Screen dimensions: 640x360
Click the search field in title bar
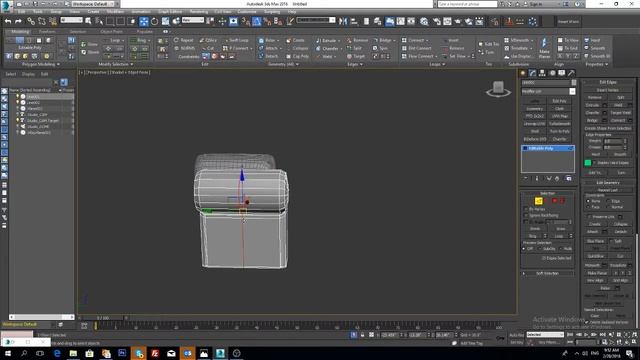467,4
